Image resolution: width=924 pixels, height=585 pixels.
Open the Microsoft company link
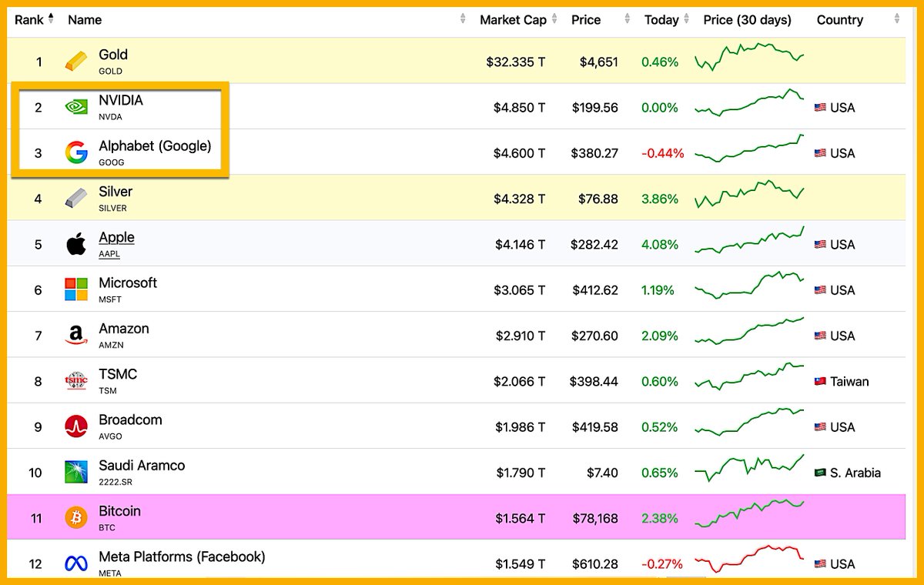click(x=128, y=282)
